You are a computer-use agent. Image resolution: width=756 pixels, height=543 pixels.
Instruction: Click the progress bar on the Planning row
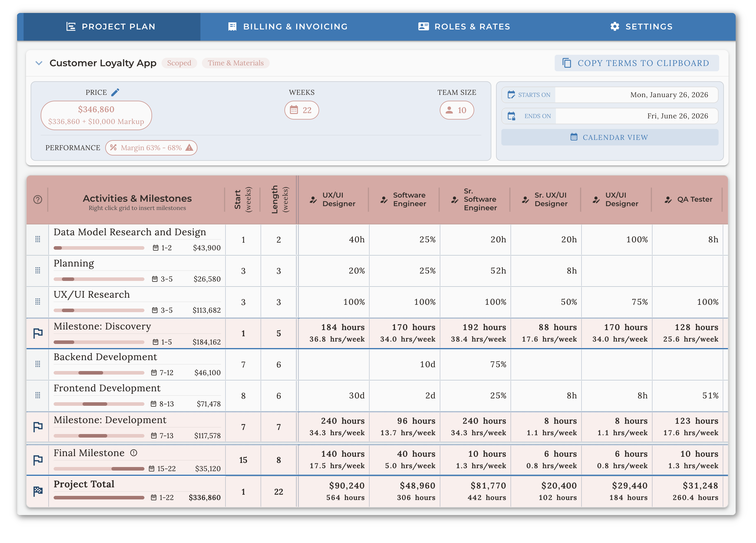coord(99,279)
